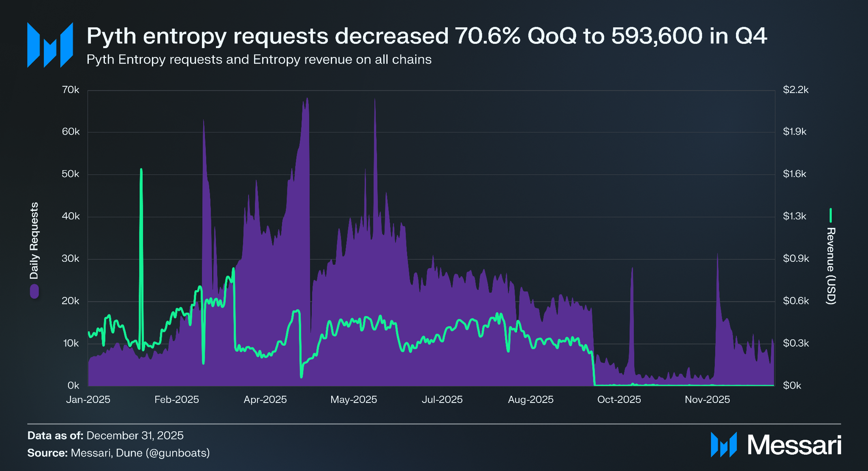Click the Nov-2025 x-axis label
The width and height of the screenshot is (868, 471).
[x=707, y=400]
